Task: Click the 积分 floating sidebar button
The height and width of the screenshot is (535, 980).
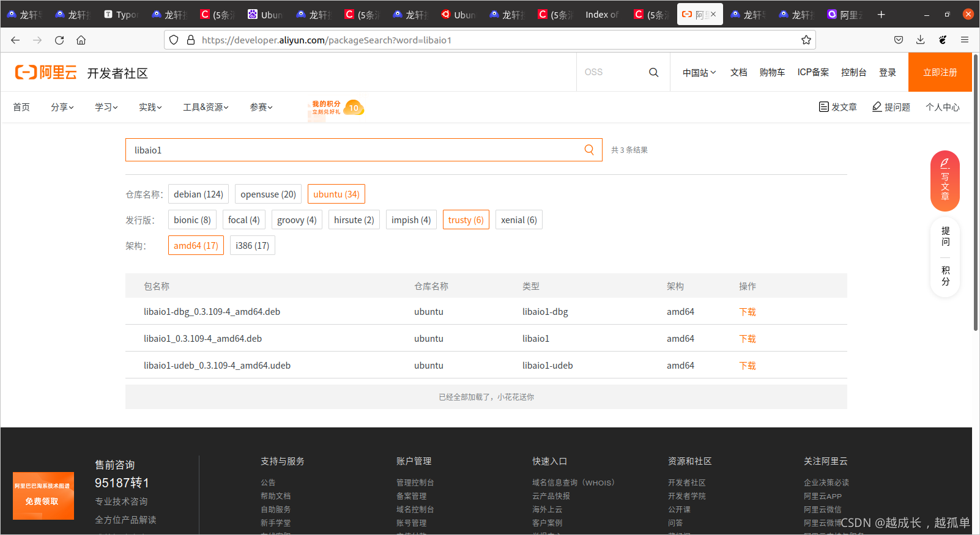Action: pyautogui.click(x=945, y=276)
